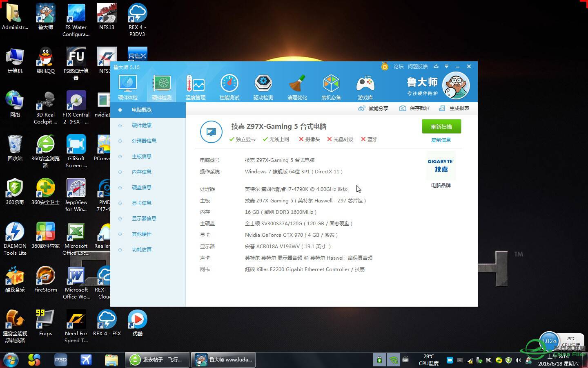
Task: Open the 驱动检测 driver detection tab
Action: [x=263, y=88]
